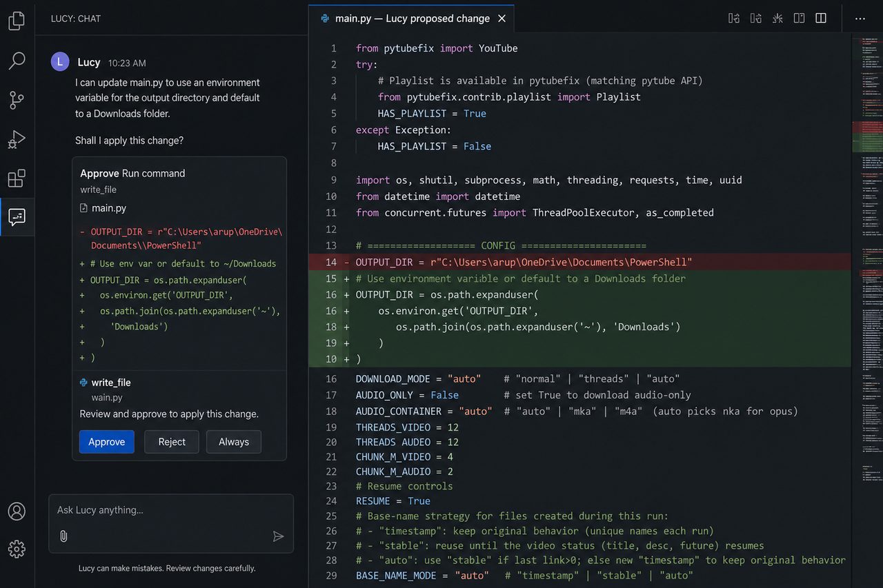883x588 pixels.
Task: Click the file icon beside main.py in approval card
Action: pos(84,207)
